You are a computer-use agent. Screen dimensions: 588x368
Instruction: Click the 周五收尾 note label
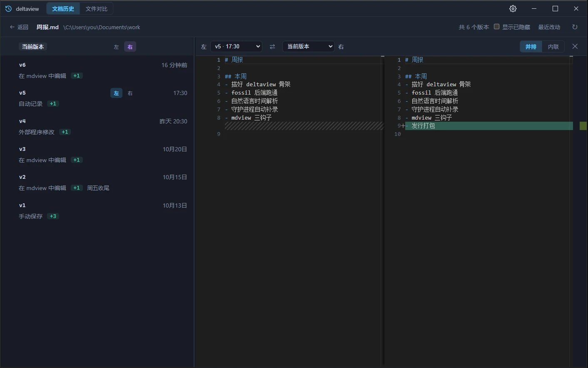coord(98,188)
